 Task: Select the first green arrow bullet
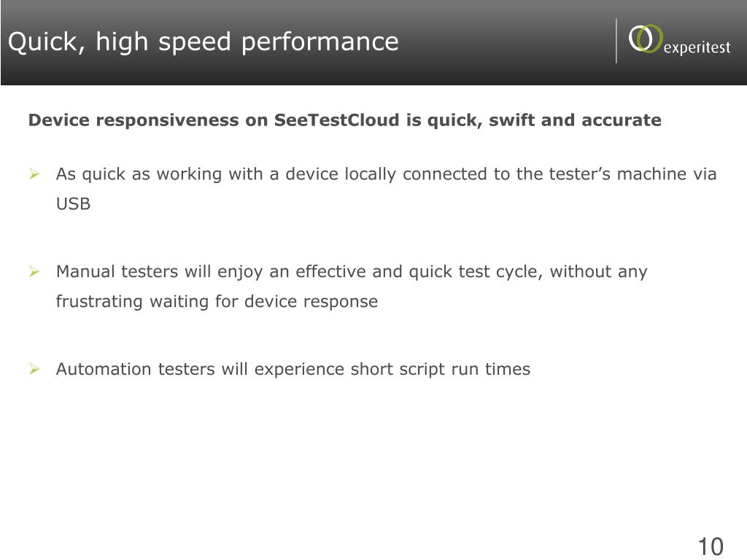(x=34, y=174)
